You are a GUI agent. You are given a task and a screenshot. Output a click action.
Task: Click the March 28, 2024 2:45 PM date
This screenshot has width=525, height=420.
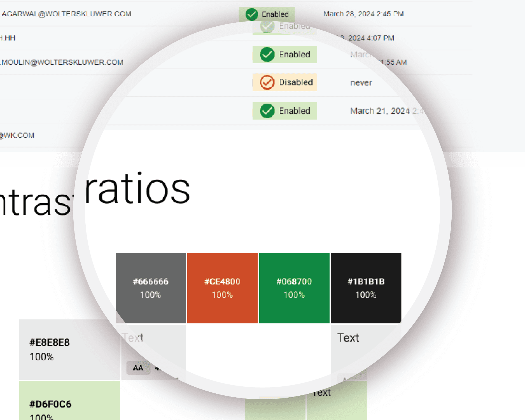click(x=363, y=14)
